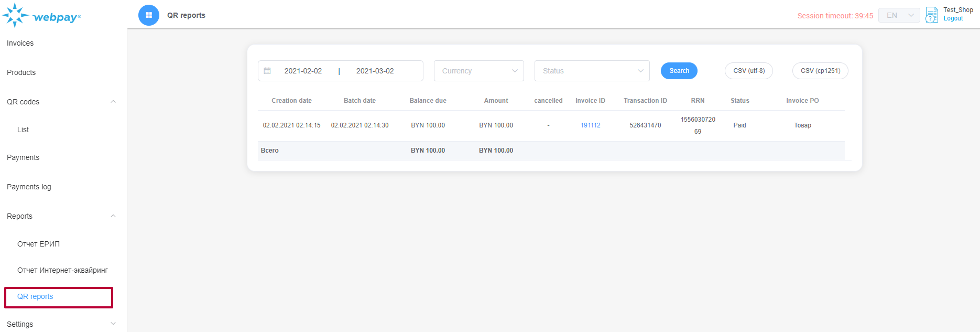This screenshot has height=332, width=980.
Task: Open the Status filter dropdown
Action: tap(592, 71)
